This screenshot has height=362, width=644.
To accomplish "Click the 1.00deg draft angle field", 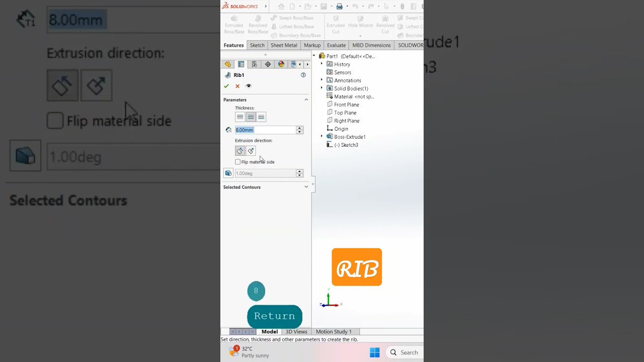I will pyautogui.click(x=265, y=173).
